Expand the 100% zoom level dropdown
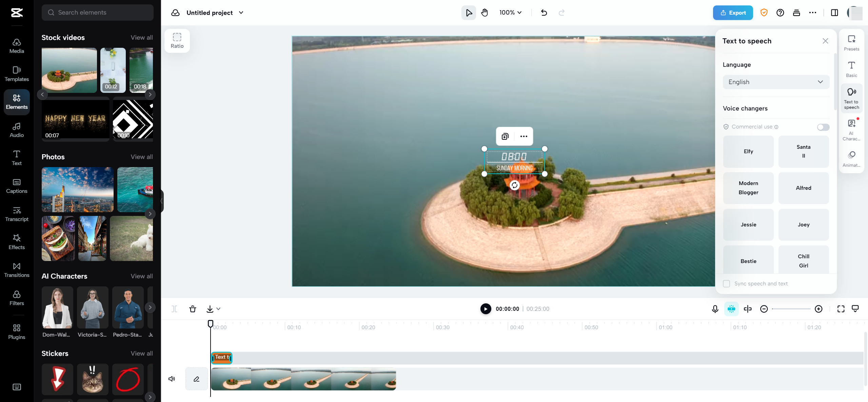 [510, 13]
